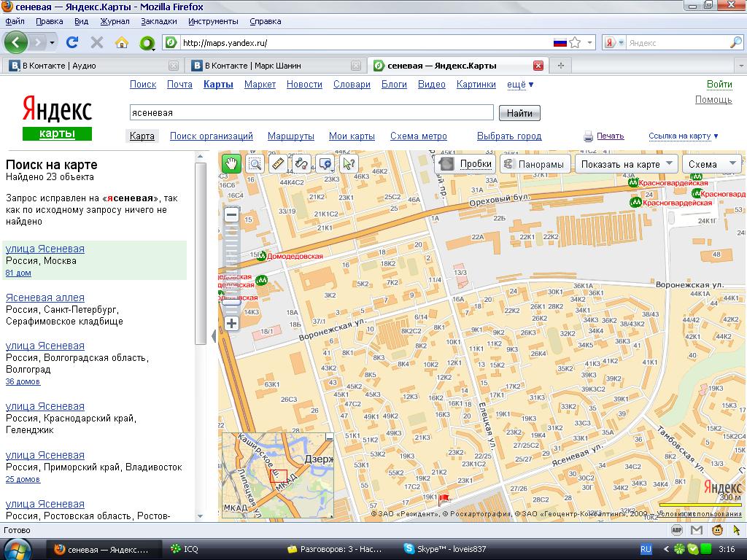This screenshot has width=747, height=560.
Task: Click the RU language indicator in taskbar
Action: (x=646, y=549)
